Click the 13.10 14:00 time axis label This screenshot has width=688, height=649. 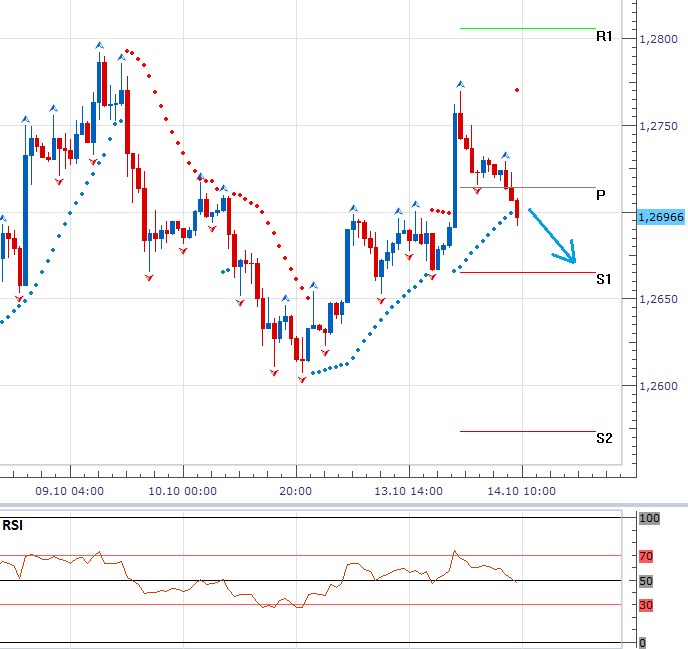point(410,492)
